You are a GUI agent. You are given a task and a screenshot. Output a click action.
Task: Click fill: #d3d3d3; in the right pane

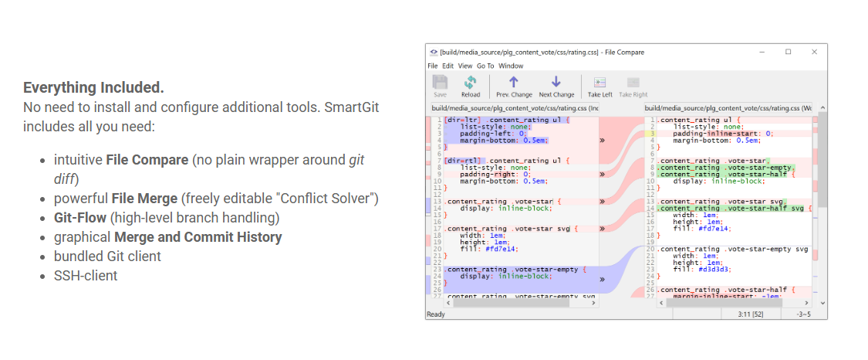702,269
